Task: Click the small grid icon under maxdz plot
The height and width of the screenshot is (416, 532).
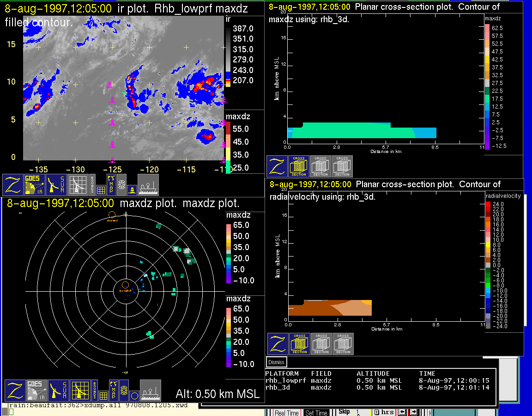Action: click(103, 396)
